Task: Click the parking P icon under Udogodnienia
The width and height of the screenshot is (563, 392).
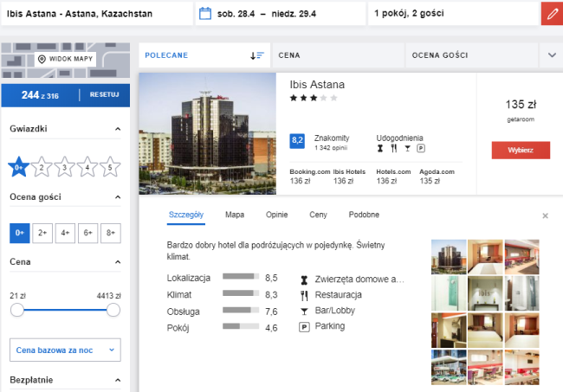Action: point(421,149)
